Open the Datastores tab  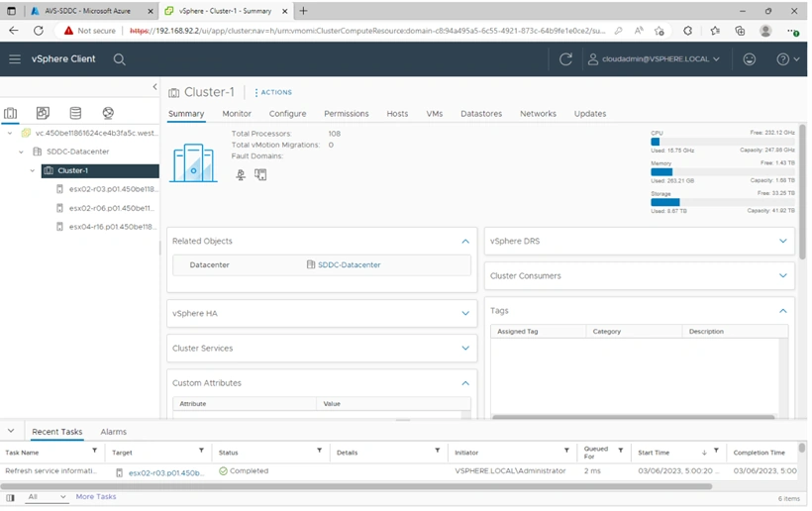[481, 113]
